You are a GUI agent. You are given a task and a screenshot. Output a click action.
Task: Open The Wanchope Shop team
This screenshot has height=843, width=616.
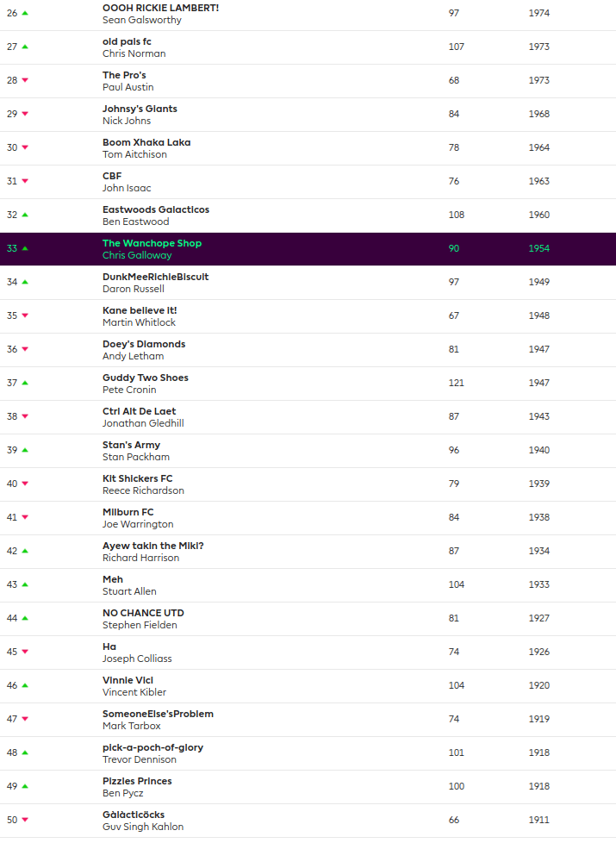(x=152, y=243)
